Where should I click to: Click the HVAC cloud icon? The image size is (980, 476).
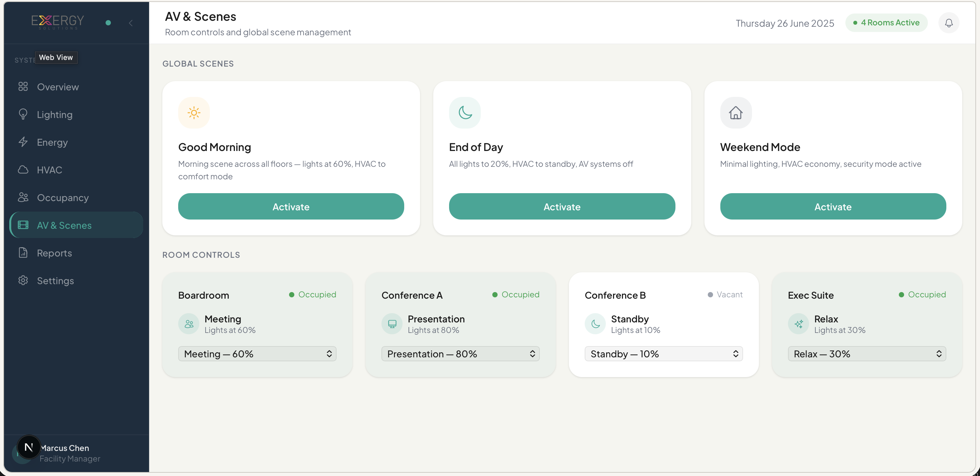tap(23, 169)
